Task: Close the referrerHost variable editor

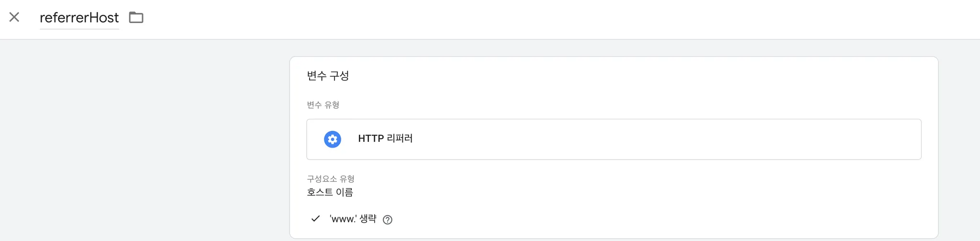Action: (x=14, y=17)
